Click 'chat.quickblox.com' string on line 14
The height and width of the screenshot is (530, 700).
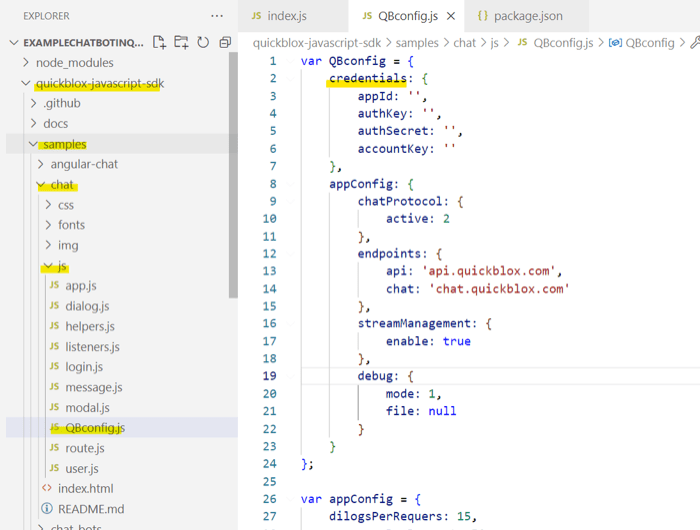499,289
